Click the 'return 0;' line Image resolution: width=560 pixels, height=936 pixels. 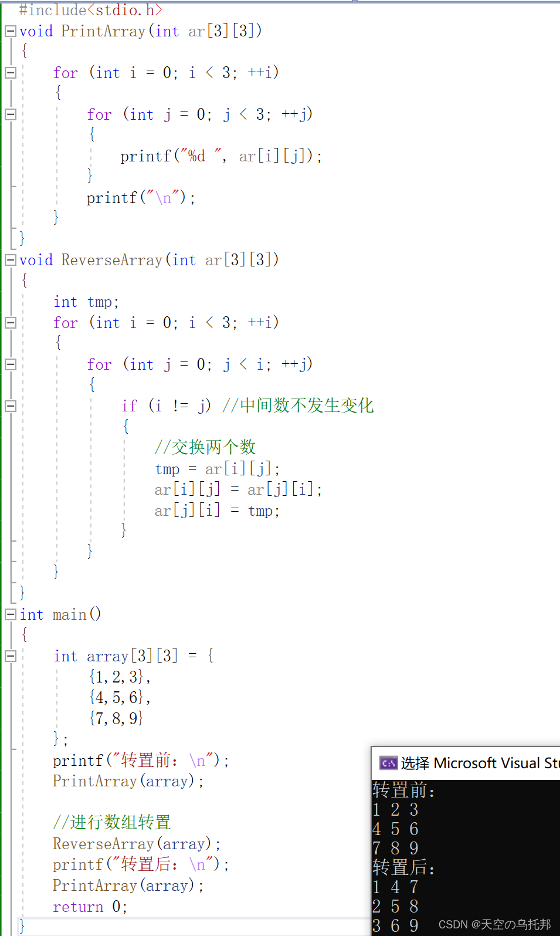(90, 907)
